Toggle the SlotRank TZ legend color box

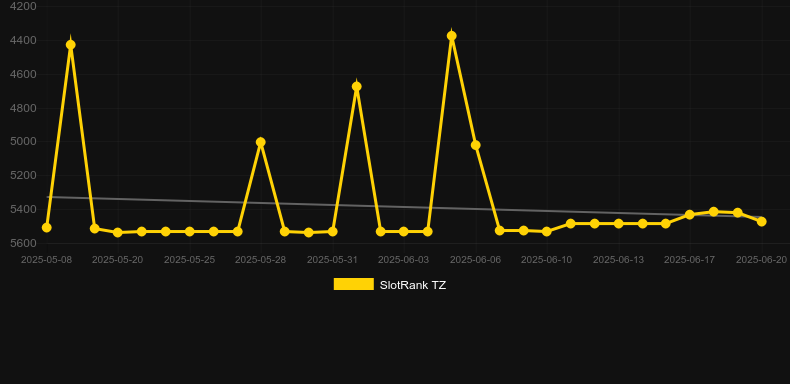click(x=354, y=284)
